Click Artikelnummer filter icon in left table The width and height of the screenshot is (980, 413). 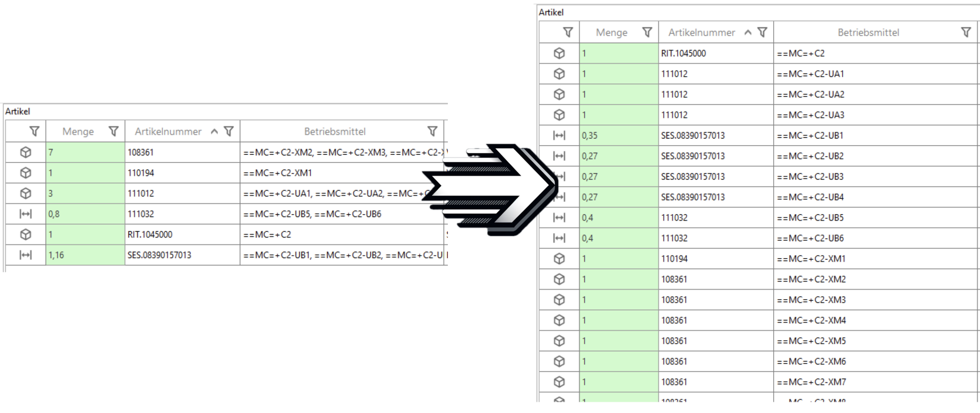tap(229, 131)
